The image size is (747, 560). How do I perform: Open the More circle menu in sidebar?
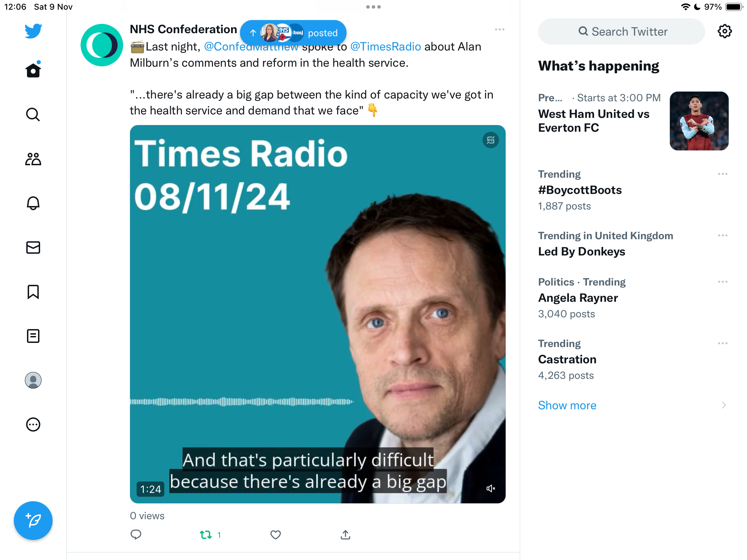[33, 424]
